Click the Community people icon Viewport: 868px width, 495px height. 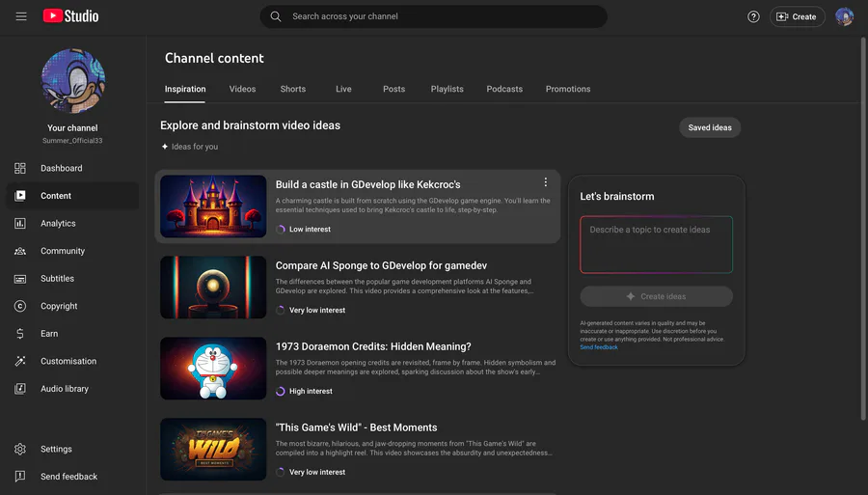coord(20,251)
